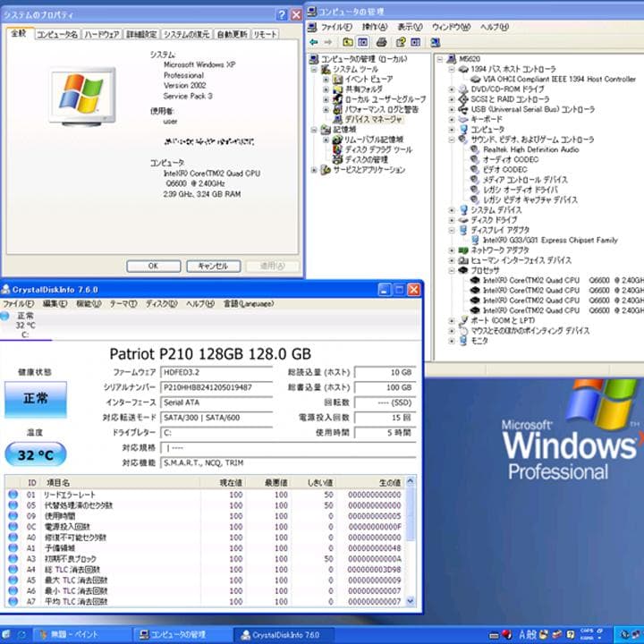Image resolution: width=644 pixels, height=644 pixels.
Task: Click the Print icon in Computer Management toolbar
Action: [x=382, y=42]
